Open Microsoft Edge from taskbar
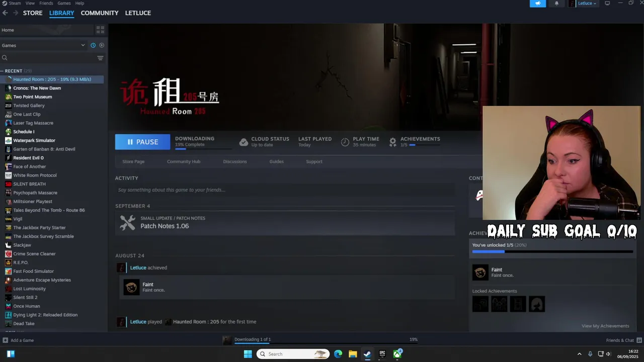Viewport: 644px width, 362px height. [338, 354]
